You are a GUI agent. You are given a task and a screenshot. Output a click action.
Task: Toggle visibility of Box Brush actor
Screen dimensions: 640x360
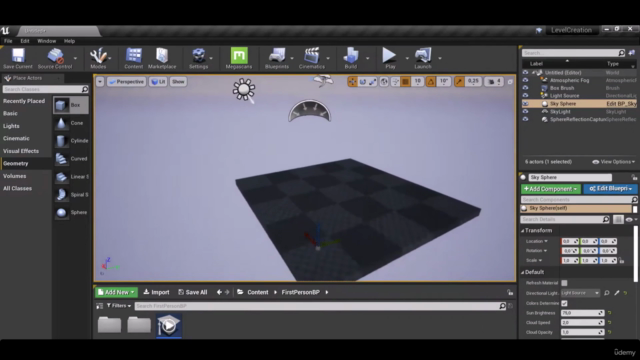525,88
